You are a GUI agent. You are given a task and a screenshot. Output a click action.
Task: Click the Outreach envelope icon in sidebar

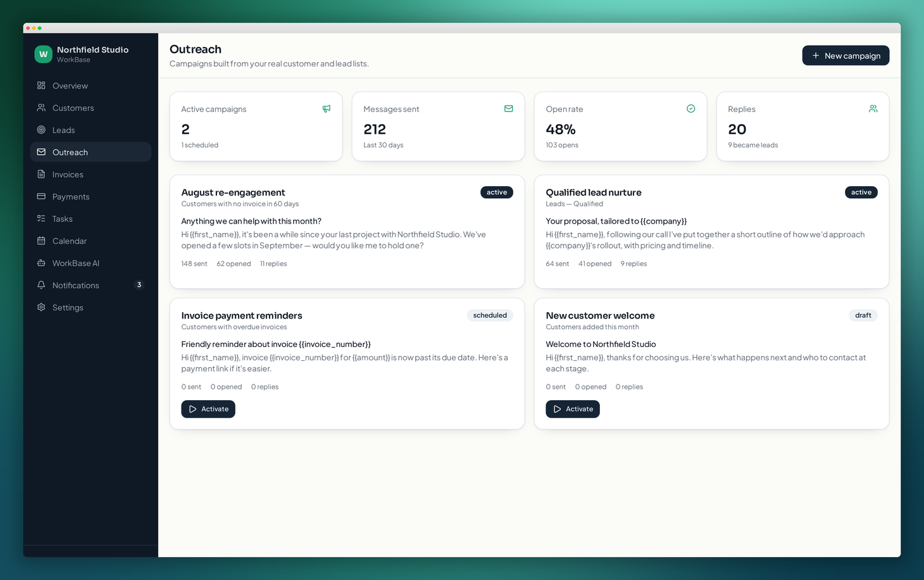(x=41, y=152)
